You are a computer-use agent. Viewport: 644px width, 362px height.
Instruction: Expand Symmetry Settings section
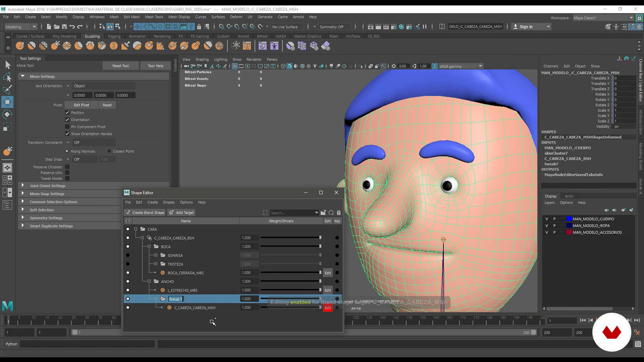coord(22,218)
